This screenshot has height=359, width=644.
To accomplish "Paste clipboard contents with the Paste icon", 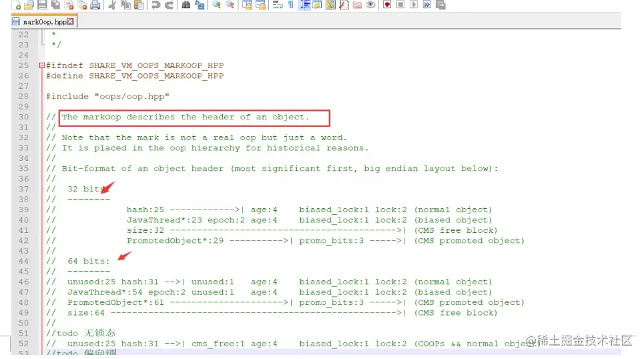I will pyautogui.click(x=139, y=5).
